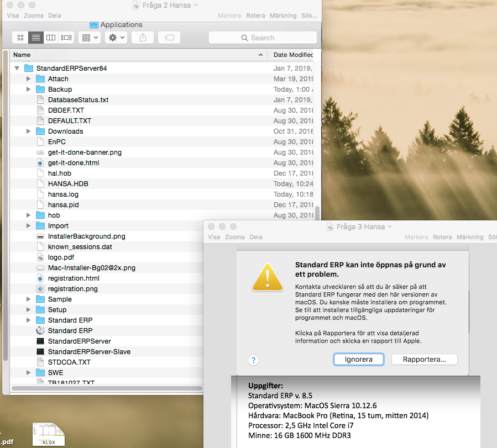This screenshot has height=448, width=497.
Task: Select the registration.html file icon
Action: point(40,278)
